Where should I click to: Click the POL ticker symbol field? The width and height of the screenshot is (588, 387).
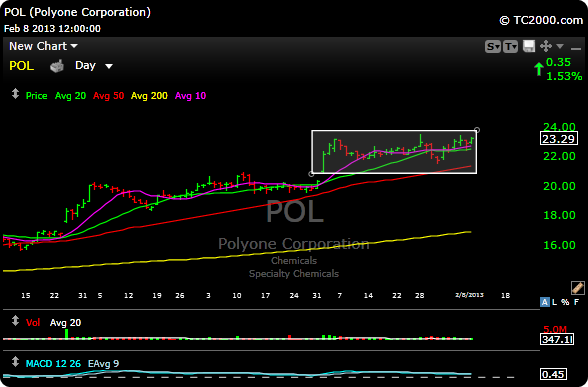pyautogui.click(x=21, y=66)
